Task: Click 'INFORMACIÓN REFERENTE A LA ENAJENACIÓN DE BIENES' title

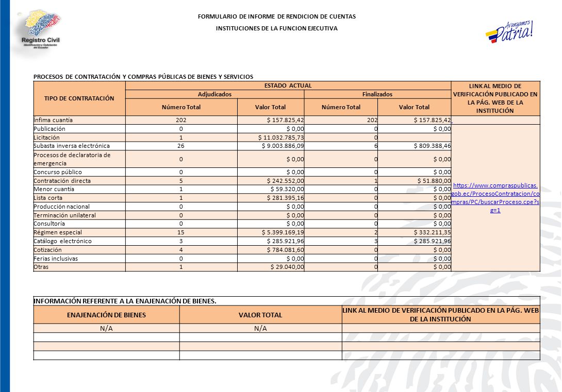Action: click(x=125, y=301)
